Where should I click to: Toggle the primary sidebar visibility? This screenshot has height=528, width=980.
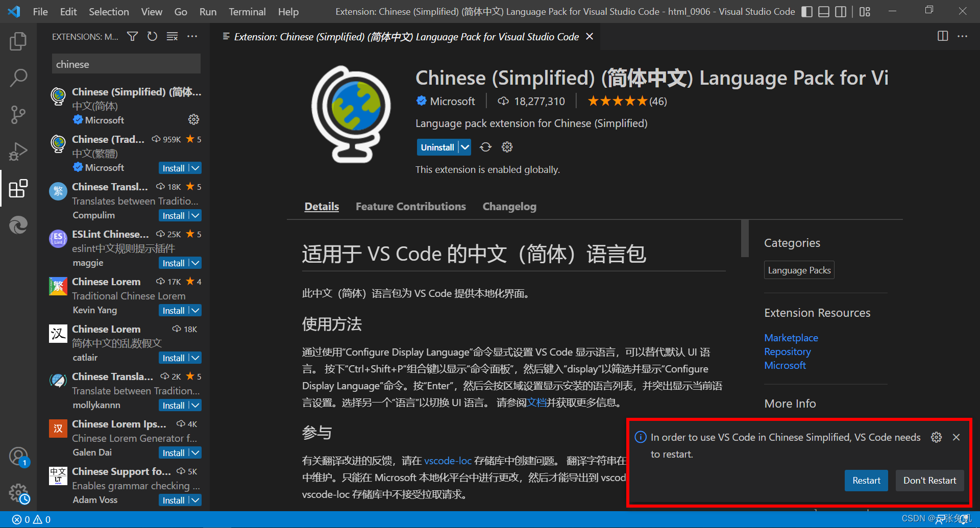[806, 11]
